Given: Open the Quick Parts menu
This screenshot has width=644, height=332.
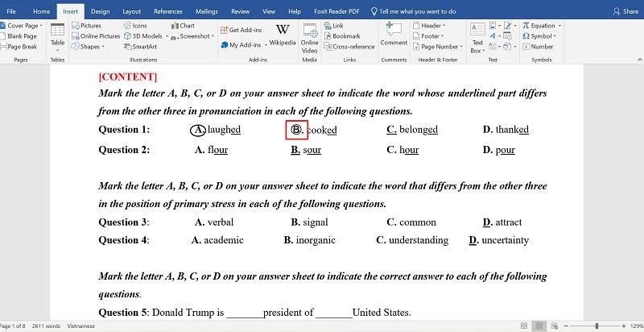Looking at the screenshot, I should pyautogui.click(x=494, y=26).
